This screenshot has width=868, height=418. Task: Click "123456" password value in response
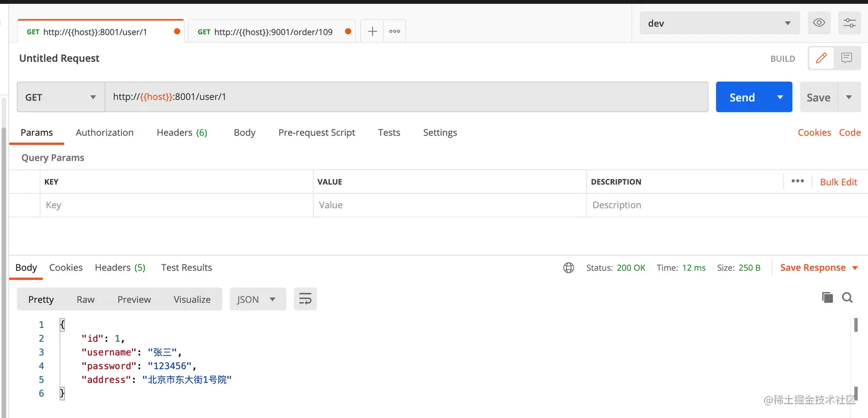(x=169, y=366)
